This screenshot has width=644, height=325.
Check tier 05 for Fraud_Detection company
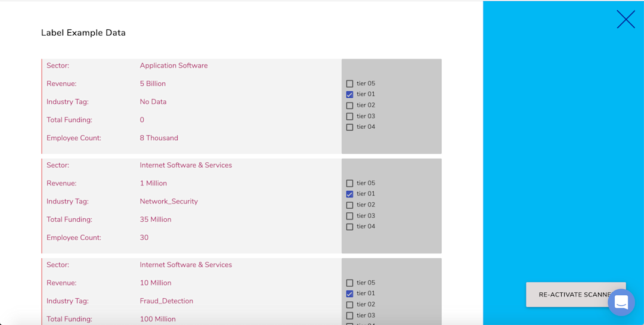pyautogui.click(x=349, y=283)
